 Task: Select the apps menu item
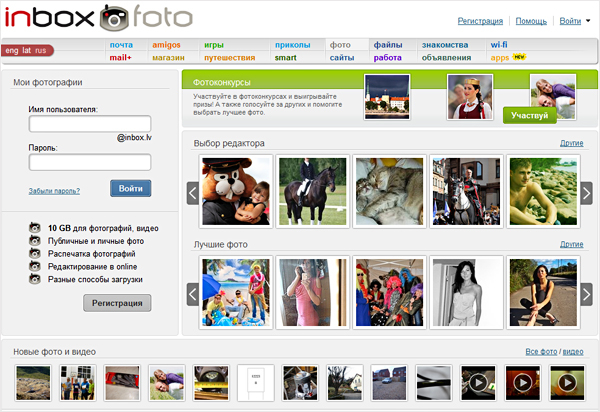tap(500, 58)
